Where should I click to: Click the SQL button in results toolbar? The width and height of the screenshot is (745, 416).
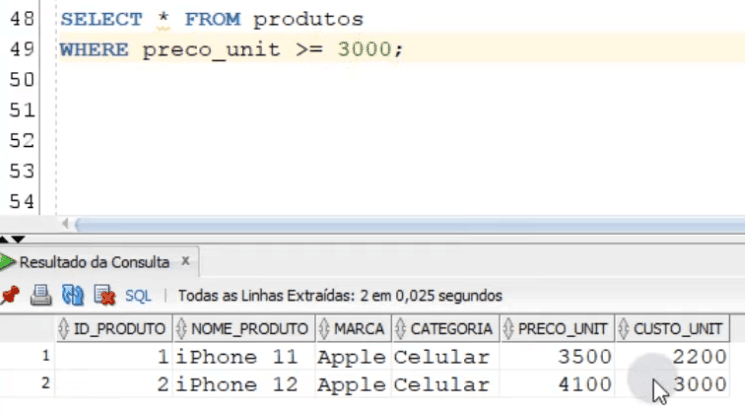[x=138, y=296]
